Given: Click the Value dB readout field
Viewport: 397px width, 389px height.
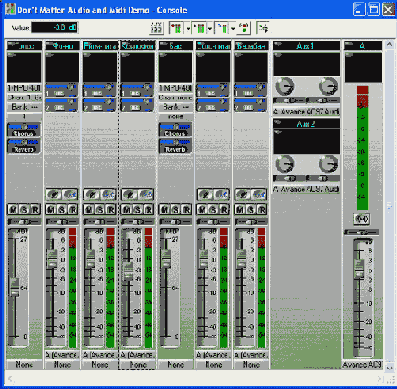Looking at the screenshot, I should pyautogui.click(x=55, y=27).
